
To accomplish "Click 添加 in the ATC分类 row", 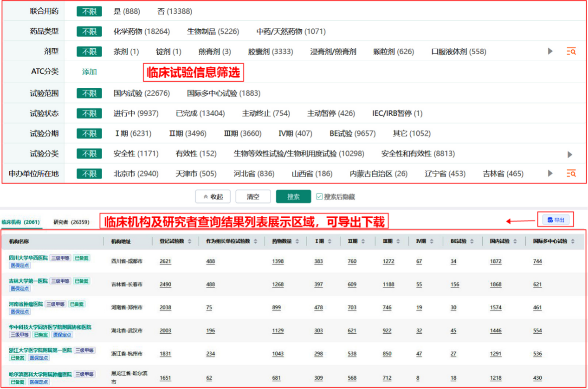I will [x=89, y=72].
